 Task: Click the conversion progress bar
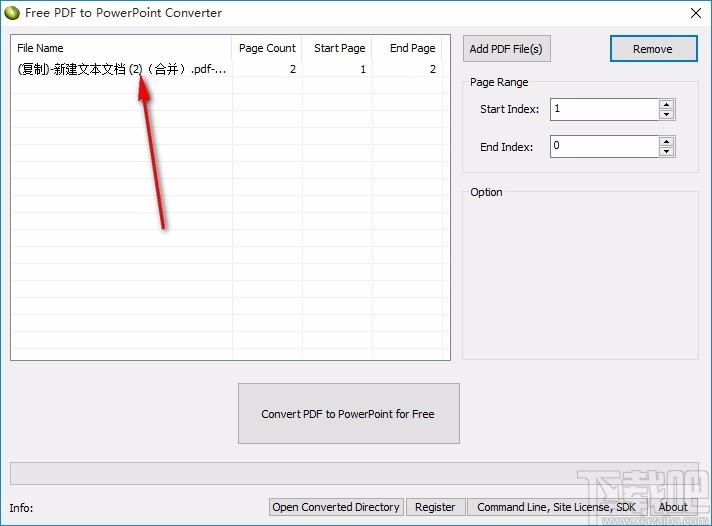pos(354,473)
